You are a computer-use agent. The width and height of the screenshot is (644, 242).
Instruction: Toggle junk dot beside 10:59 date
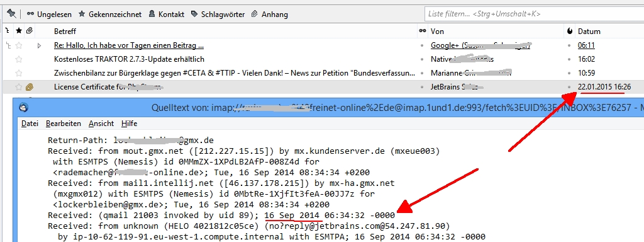click(569, 74)
